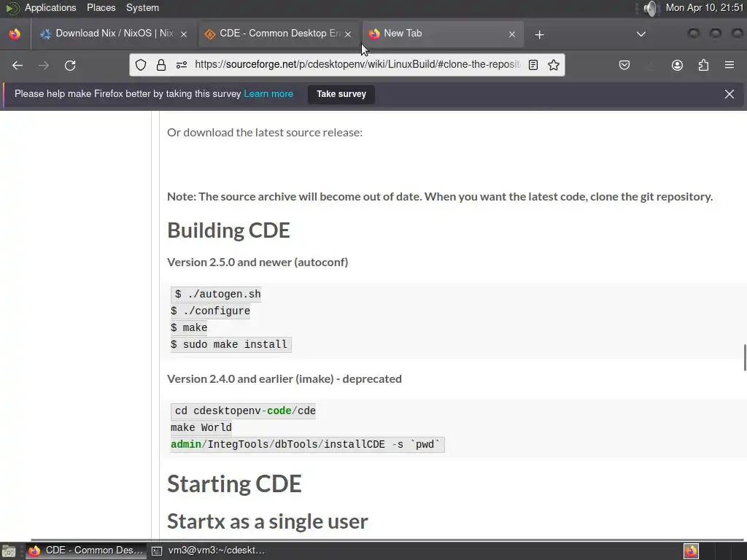Open the Firefox account icon
747x560 pixels.
click(677, 65)
